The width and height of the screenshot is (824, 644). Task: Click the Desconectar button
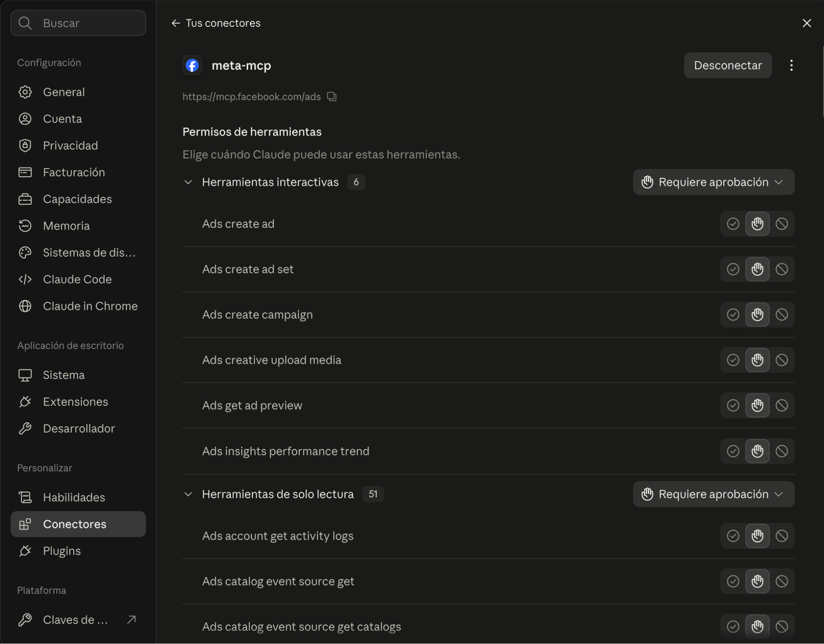coord(728,65)
